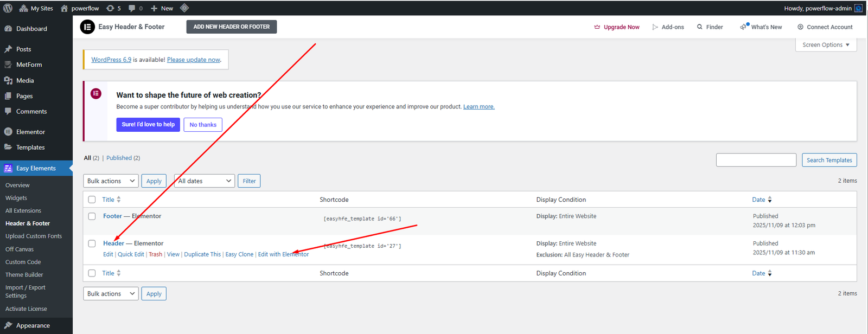The width and height of the screenshot is (868, 334).
Task: Sort templates by the Date column header
Action: (x=758, y=200)
